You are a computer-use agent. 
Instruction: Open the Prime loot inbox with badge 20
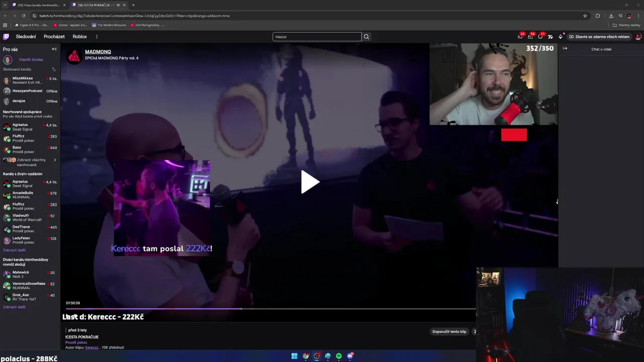tap(520, 37)
